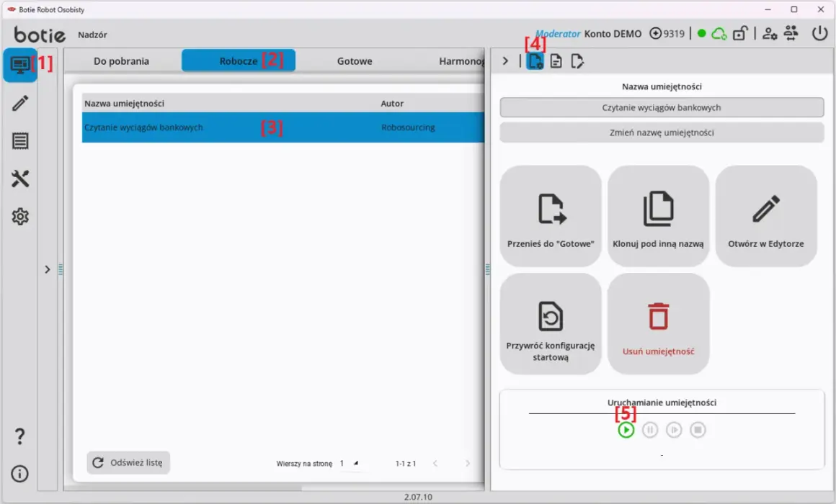Start the skill with green play button
This screenshot has height=504, width=836.
(x=626, y=430)
